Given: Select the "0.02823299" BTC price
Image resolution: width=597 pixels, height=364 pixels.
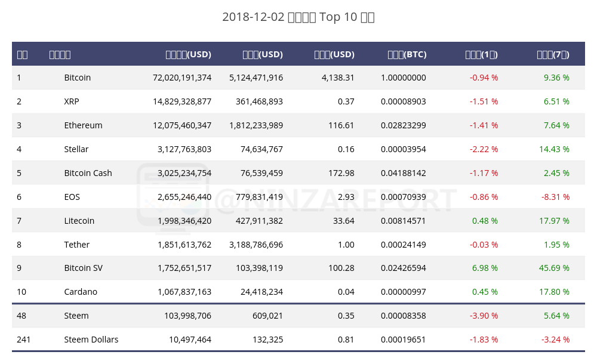Looking at the screenshot, I should point(403,125).
